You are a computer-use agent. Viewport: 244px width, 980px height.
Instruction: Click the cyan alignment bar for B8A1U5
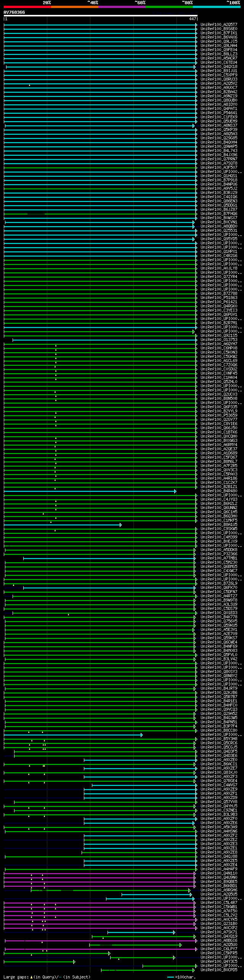pyautogui.click(x=63, y=525)
